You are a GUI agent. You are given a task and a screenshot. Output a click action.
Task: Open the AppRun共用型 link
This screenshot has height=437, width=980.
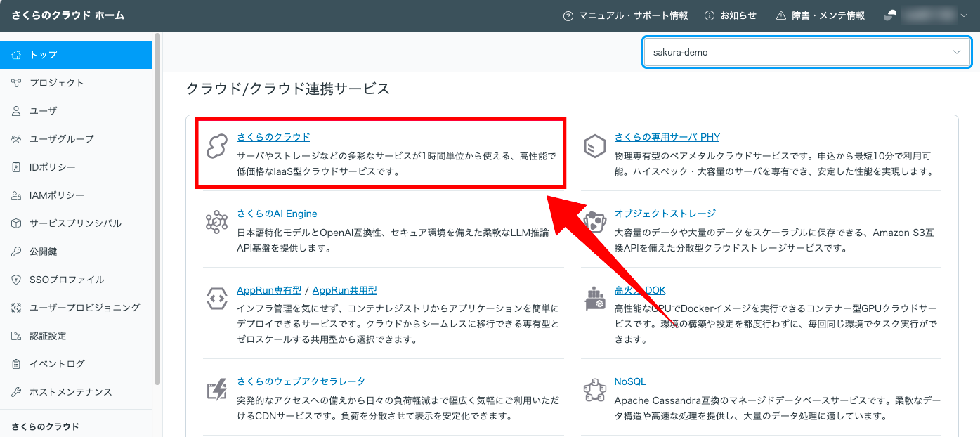[x=344, y=290]
